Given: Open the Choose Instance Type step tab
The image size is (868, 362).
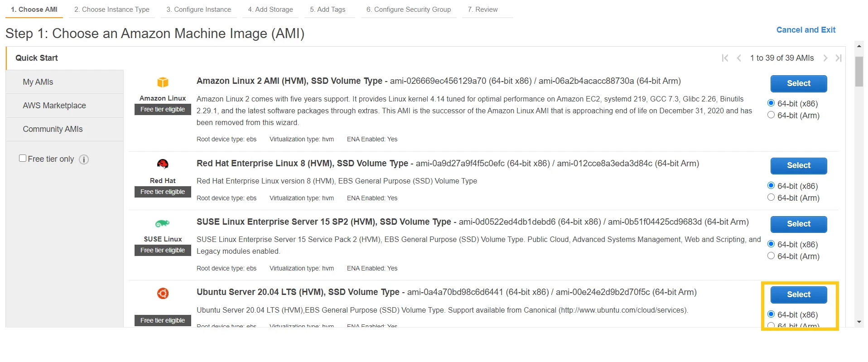Looking at the screenshot, I should [112, 10].
